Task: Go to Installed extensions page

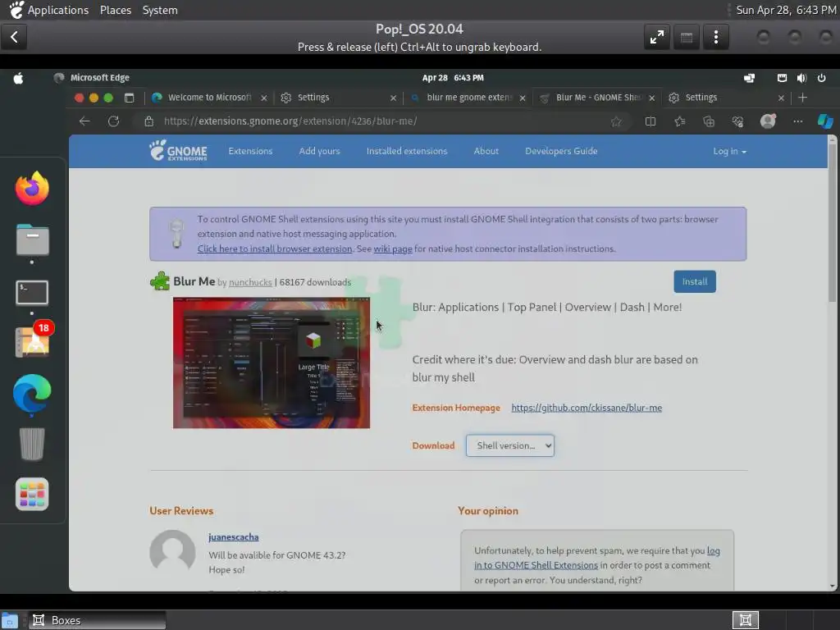Action: coord(407,151)
